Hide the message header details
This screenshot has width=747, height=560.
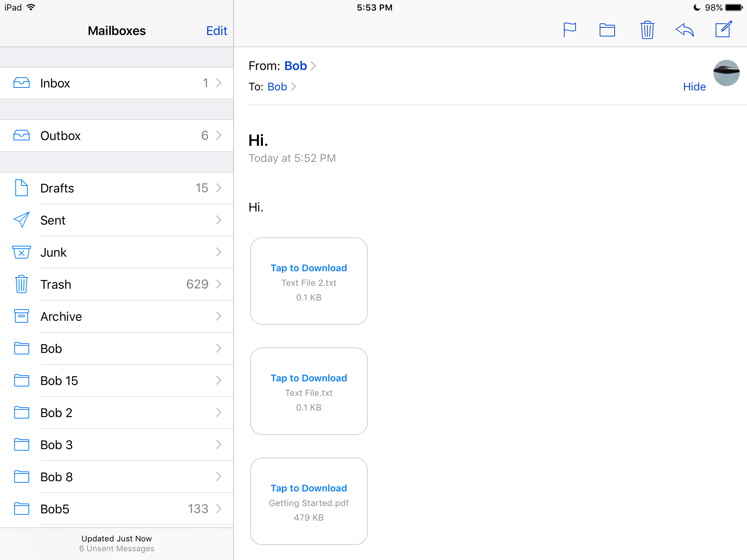[694, 87]
